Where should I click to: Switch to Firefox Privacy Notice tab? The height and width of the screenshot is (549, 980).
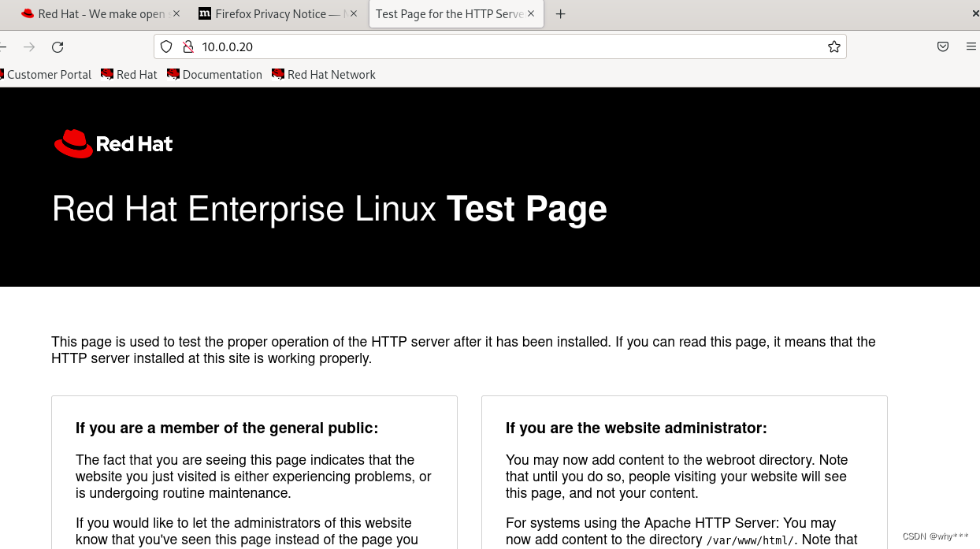point(277,14)
